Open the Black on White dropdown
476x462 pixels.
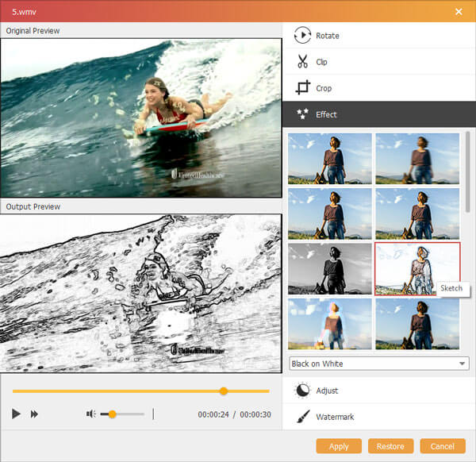coord(379,364)
